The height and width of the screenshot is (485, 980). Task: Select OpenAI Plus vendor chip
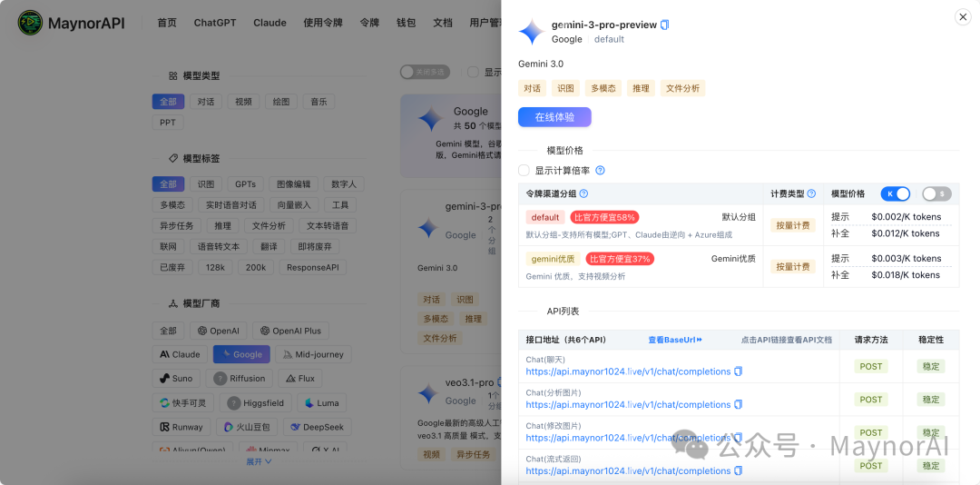290,331
